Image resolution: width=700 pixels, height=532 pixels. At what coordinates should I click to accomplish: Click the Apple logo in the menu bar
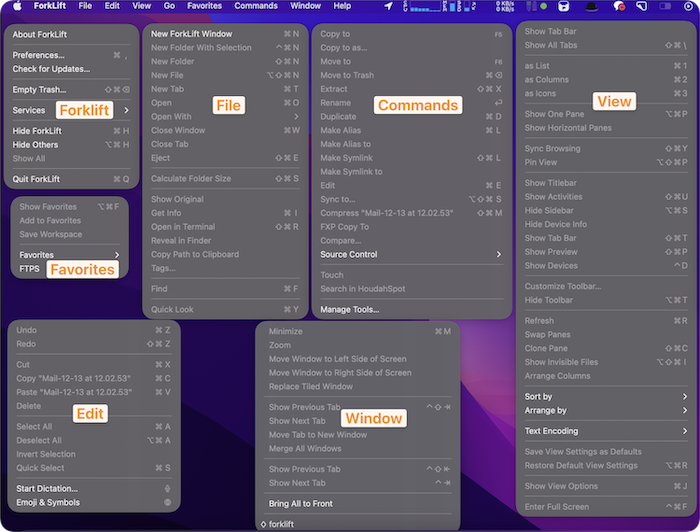tap(17, 6)
